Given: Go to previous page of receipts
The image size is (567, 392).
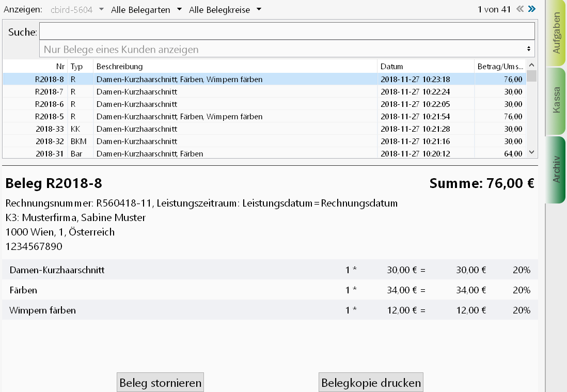Looking at the screenshot, I should coord(520,9).
